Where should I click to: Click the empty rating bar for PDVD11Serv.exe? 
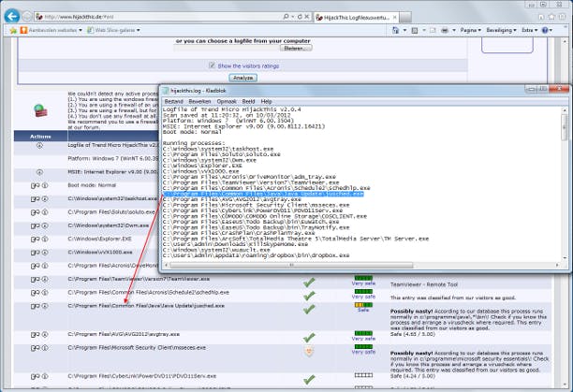click(x=363, y=375)
